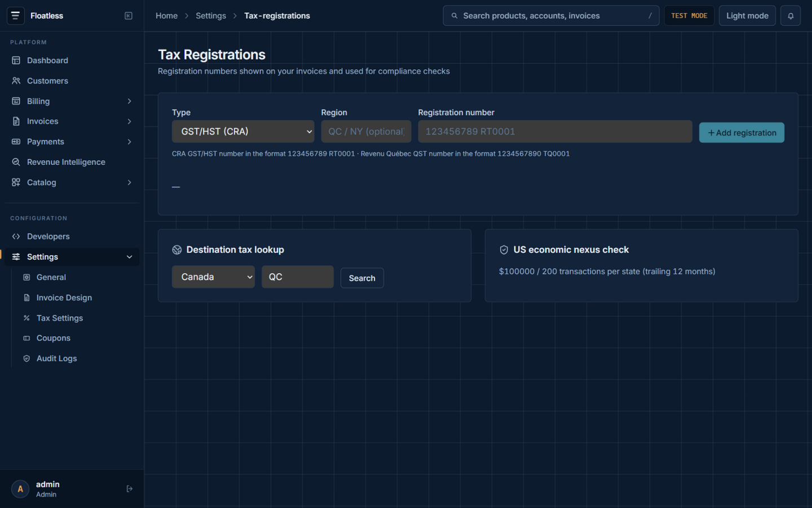This screenshot has width=812, height=508.
Task: Click the Search button in tax lookup
Action: (362, 278)
